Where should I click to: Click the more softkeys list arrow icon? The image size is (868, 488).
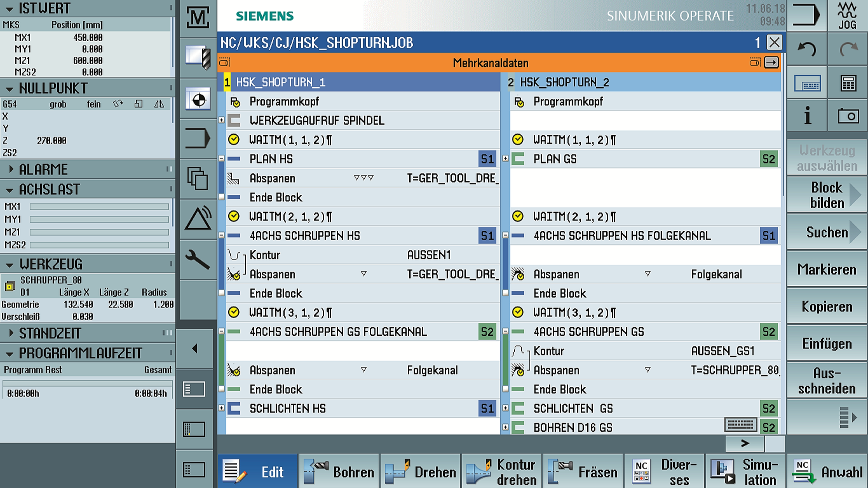[848, 417]
